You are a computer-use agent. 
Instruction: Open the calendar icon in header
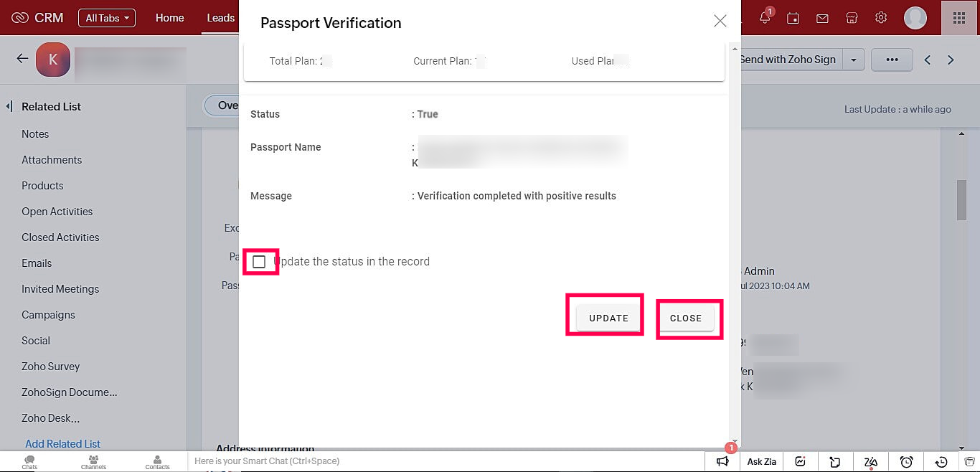point(793,18)
